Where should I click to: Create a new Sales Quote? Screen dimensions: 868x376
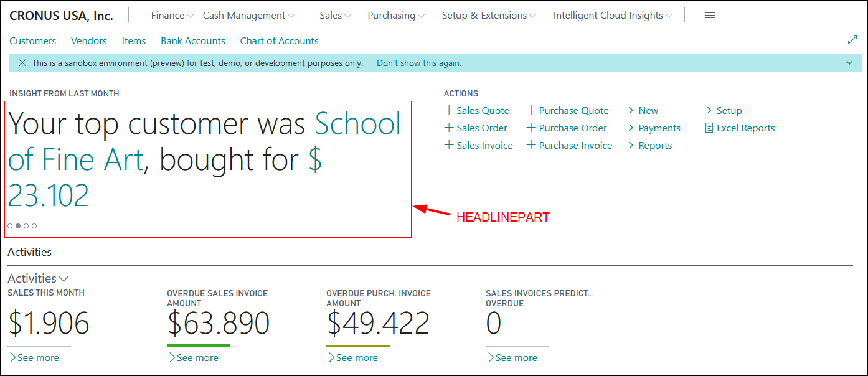tap(483, 110)
